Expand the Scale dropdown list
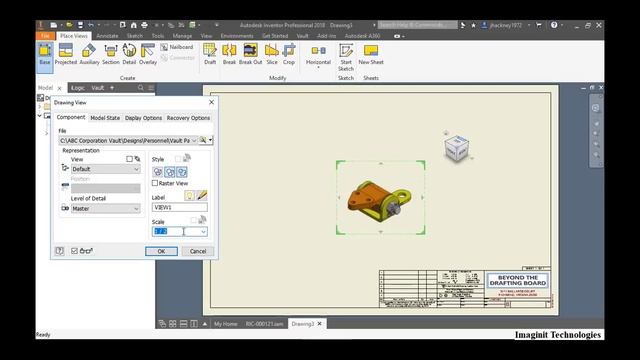The height and width of the screenshot is (360, 640). click(203, 232)
